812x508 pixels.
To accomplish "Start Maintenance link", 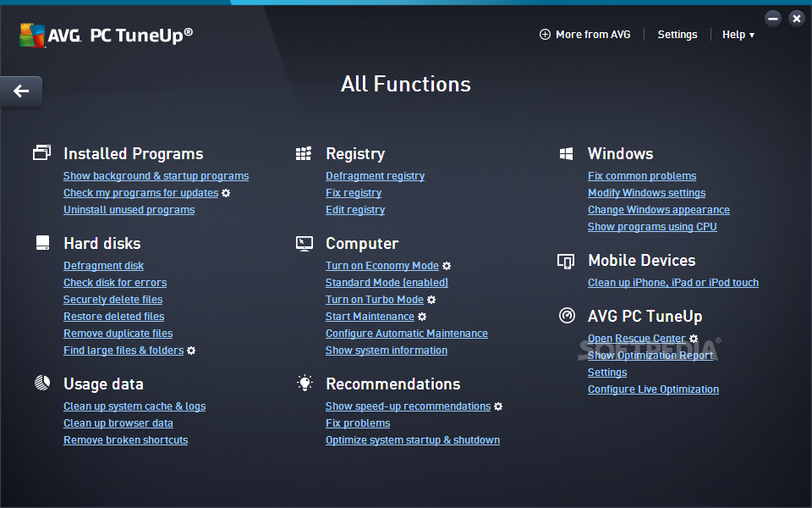I will pos(370,317).
